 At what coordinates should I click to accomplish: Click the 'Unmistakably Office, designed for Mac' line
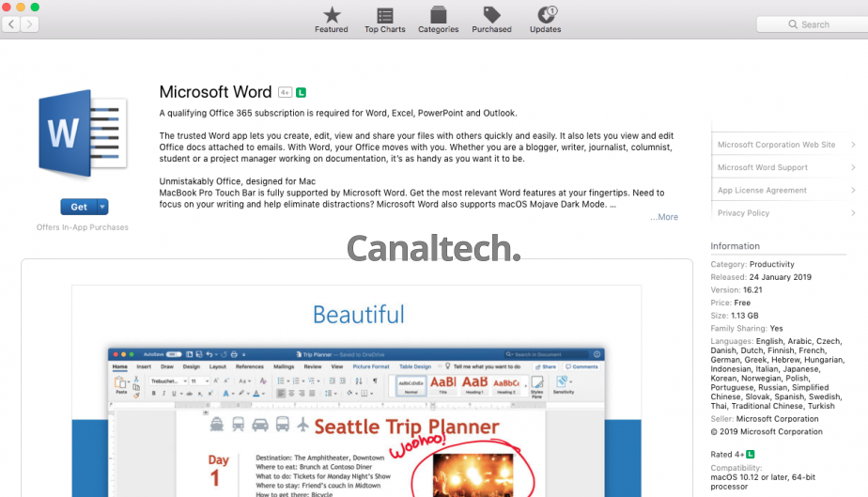tap(238, 181)
